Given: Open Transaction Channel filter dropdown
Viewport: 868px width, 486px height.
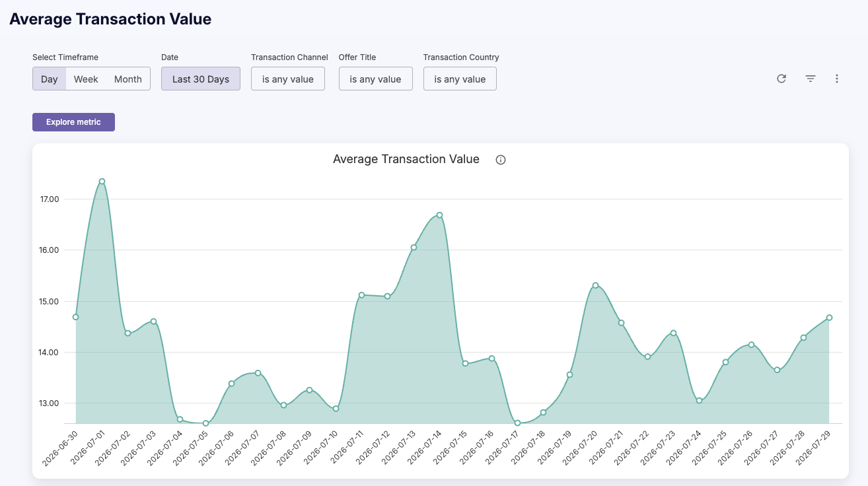Looking at the screenshot, I should click(288, 79).
